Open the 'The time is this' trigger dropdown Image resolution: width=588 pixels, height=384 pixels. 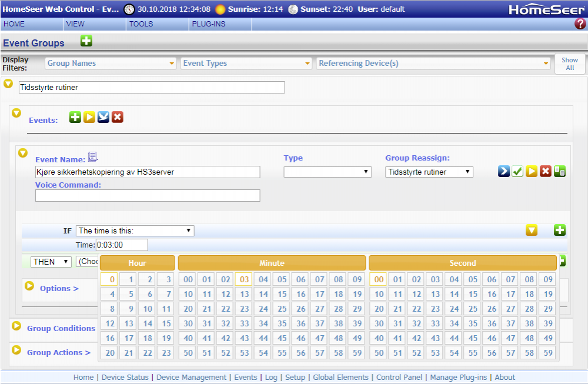pyautogui.click(x=135, y=231)
